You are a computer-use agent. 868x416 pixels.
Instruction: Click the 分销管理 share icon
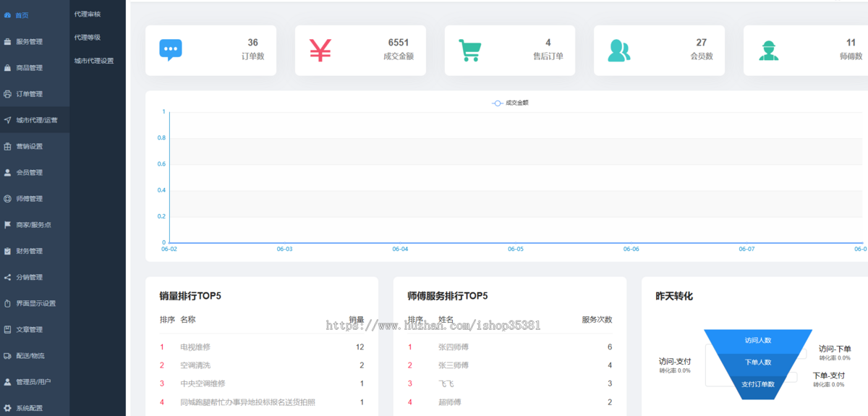tap(8, 277)
